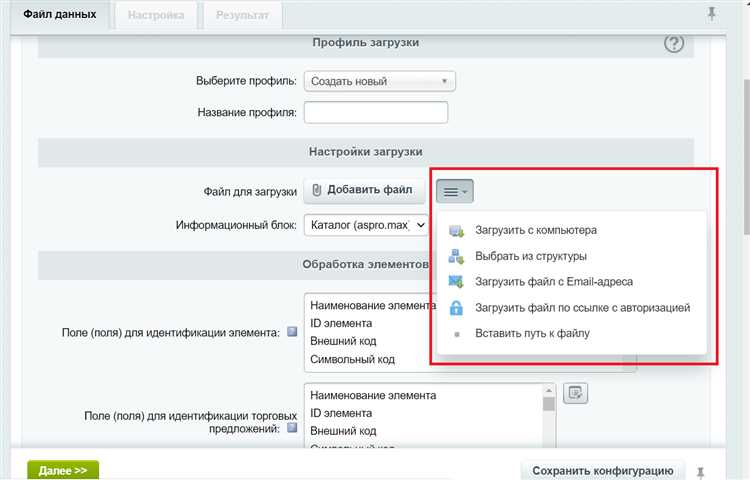This screenshot has width=750, height=480.
Task: Click the pin icon near Сохранить конфигурацию
Action: point(700,473)
